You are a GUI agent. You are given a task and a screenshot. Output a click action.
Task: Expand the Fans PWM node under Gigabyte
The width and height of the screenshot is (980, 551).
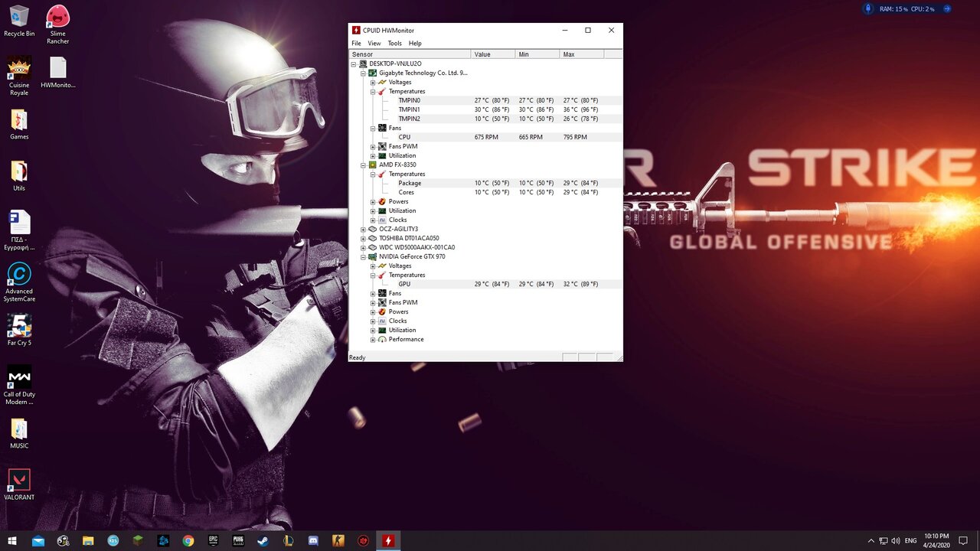(x=373, y=146)
